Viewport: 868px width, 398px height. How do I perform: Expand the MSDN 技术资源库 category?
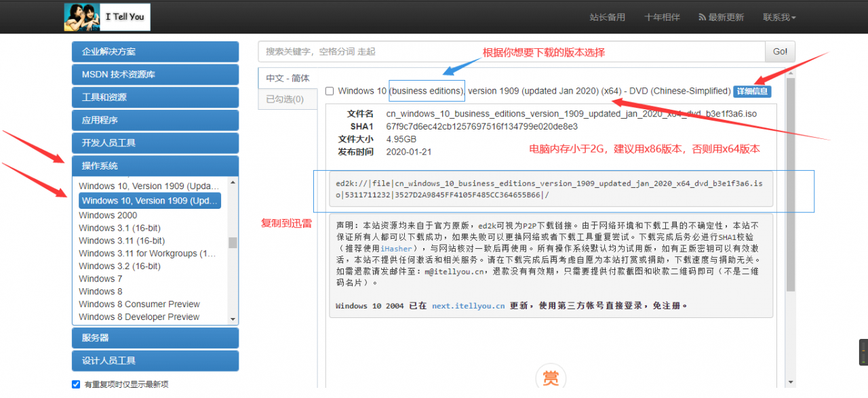pos(155,75)
